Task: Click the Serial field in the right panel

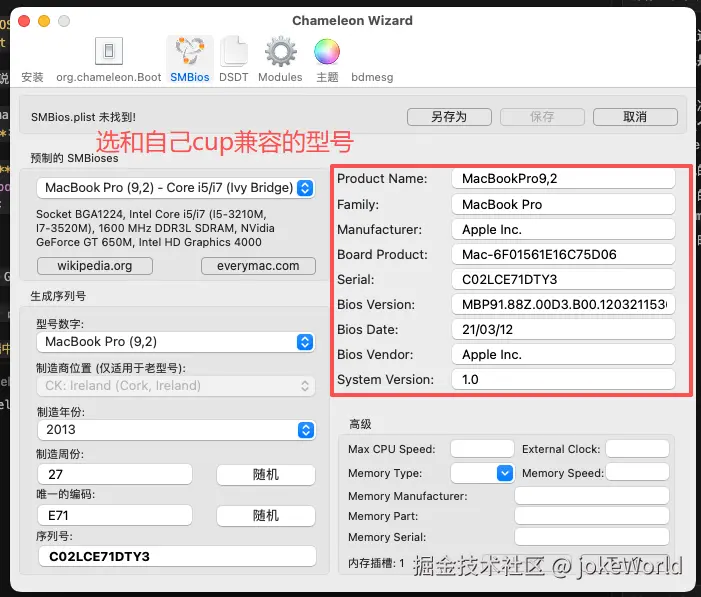Action: point(563,279)
